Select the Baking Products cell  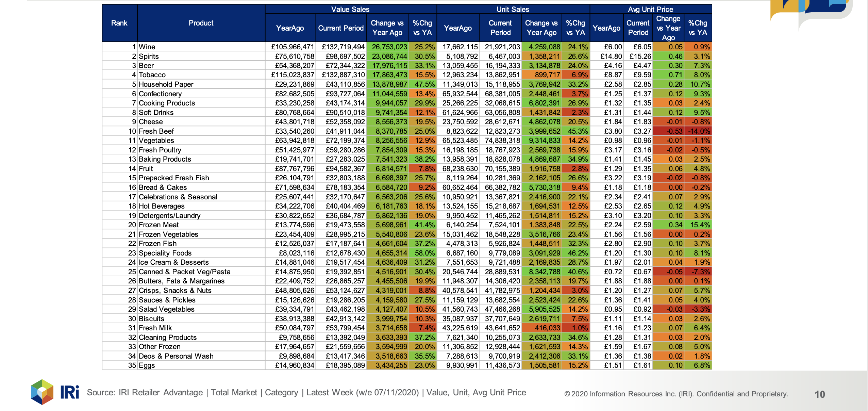click(x=201, y=159)
